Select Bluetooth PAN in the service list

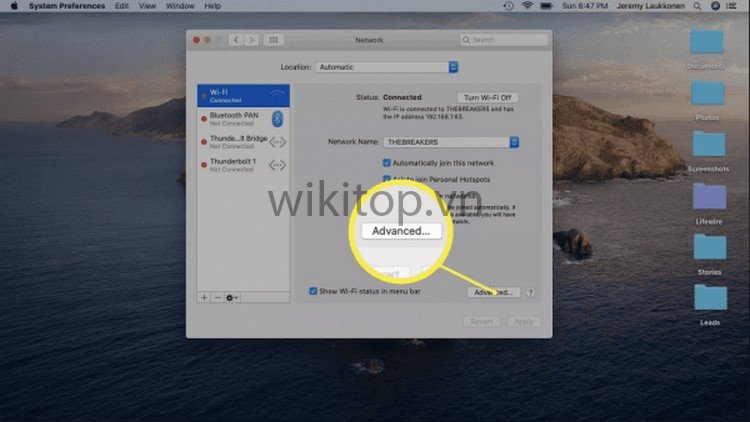tap(235, 119)
